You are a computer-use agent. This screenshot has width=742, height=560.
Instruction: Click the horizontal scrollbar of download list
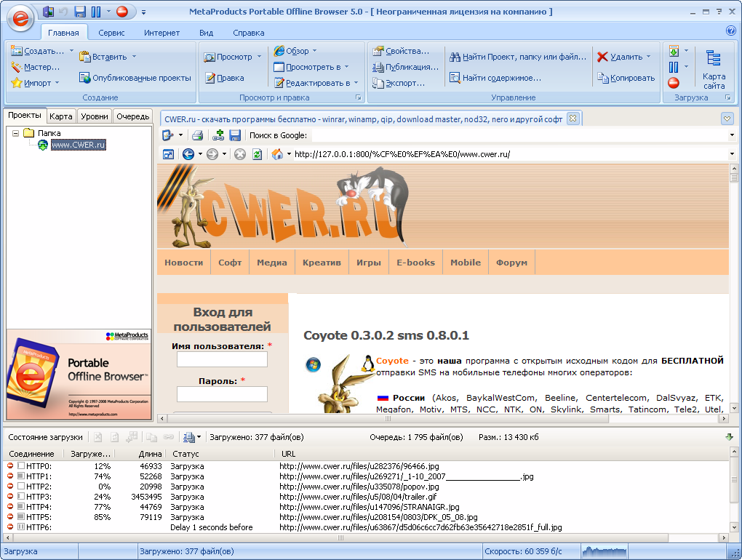[x=342, y=538]
